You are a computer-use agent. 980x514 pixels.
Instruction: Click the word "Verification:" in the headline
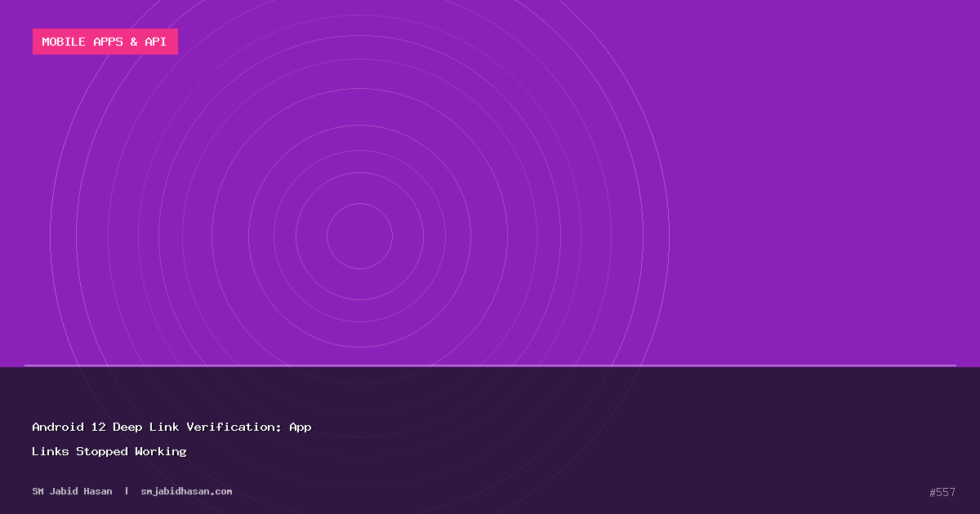tap(234, 427)
